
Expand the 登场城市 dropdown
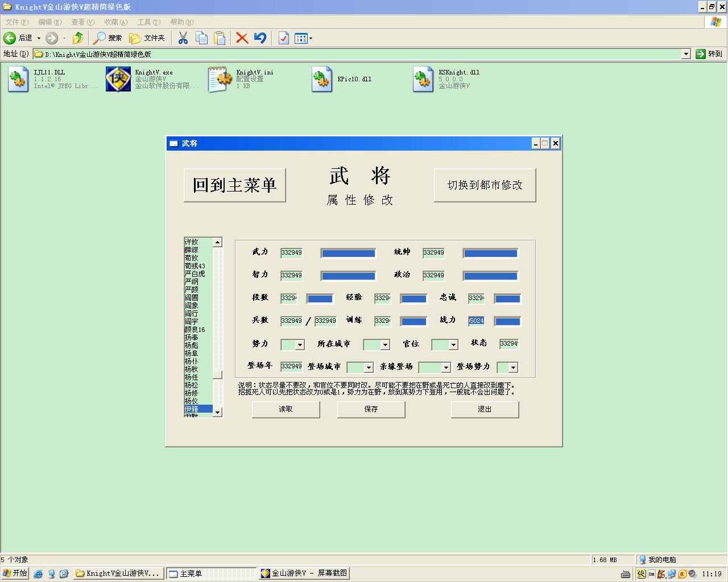369,368
